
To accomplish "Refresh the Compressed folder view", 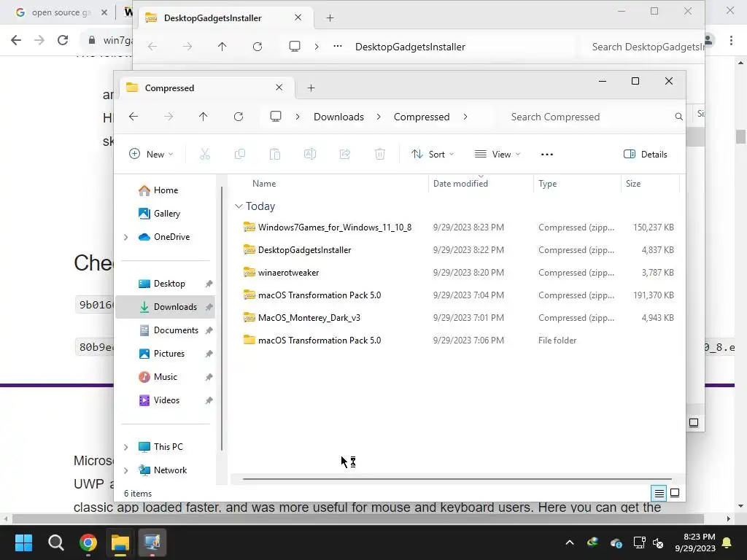I will point(239,117).
